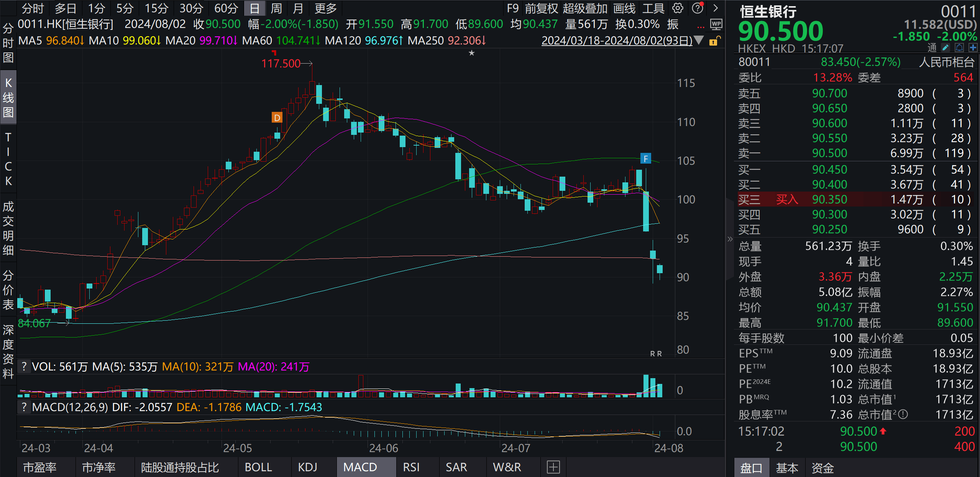Switch indicator to 陆股通持股占比

tap(180, 467)
